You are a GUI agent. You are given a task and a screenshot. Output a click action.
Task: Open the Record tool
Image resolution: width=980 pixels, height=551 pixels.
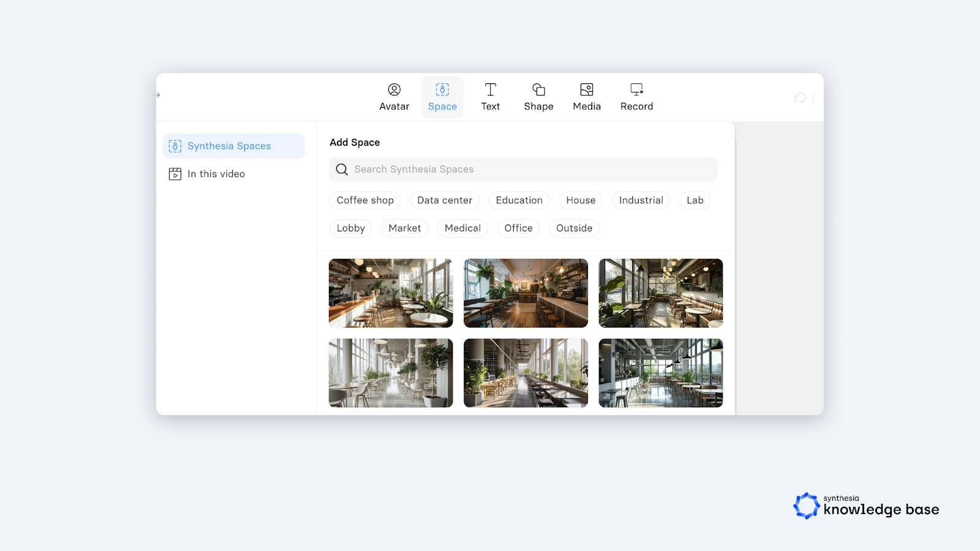636,97
